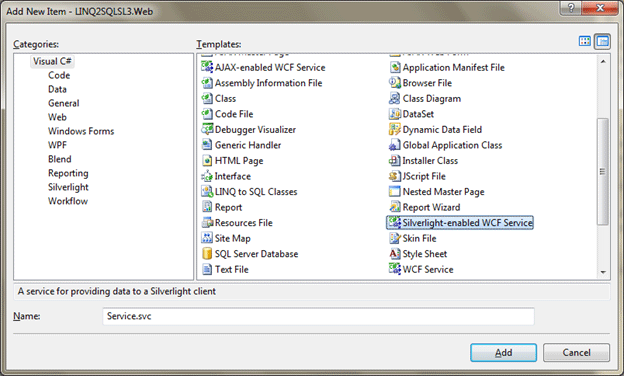Choose the Resources File icon
Viewport: 624px width, 376px height.
tap(207, 222)
